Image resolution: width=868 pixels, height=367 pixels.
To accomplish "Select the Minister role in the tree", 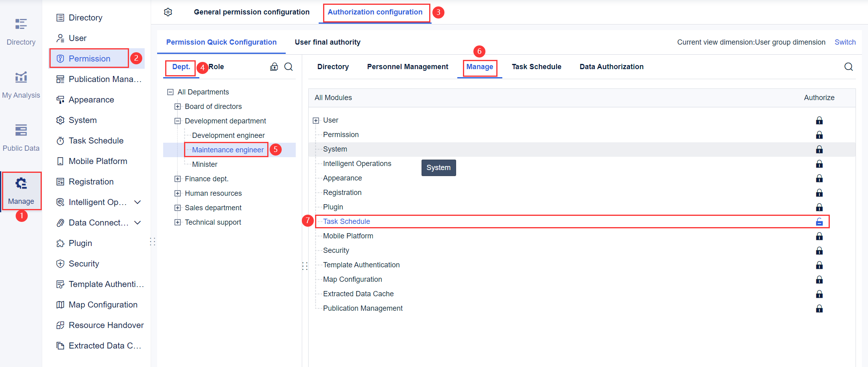I will [x=204, y=164].
